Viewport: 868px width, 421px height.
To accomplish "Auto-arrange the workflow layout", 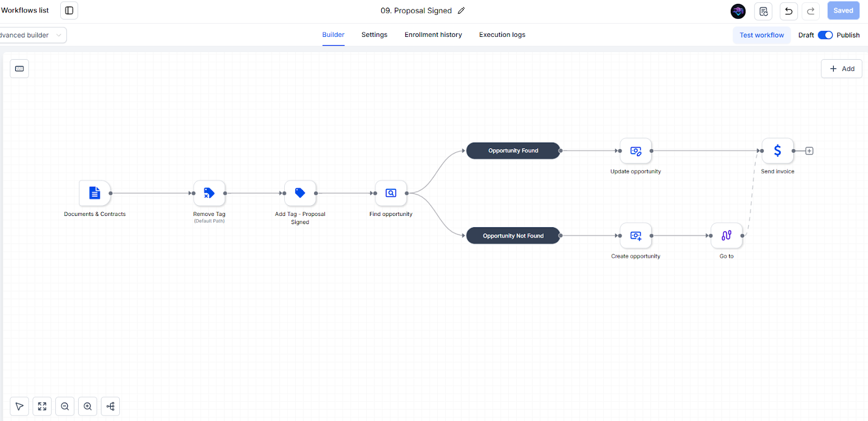I will tap(111, 406).
